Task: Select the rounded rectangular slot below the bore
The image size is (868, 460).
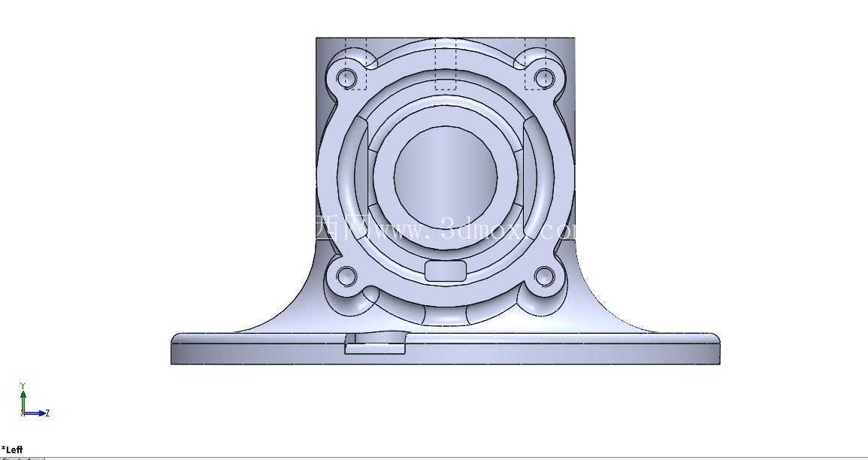Action: [446, 271]
